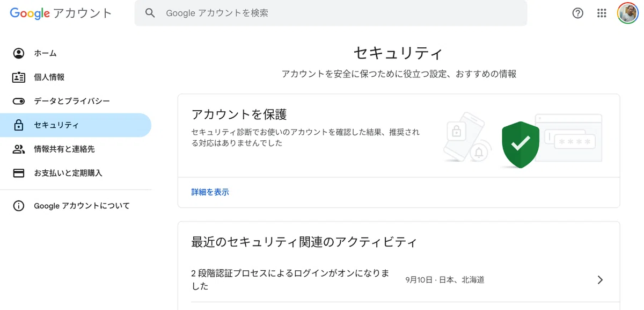Click the データとプライバシー toggle icon
The width and height of the screenshot is (644, 310).
(x=19, y=101)
